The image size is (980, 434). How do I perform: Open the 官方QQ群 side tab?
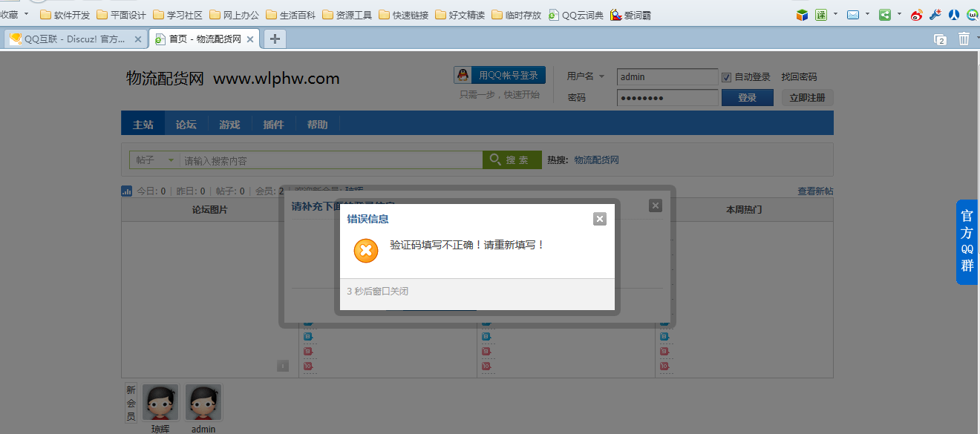967,242
